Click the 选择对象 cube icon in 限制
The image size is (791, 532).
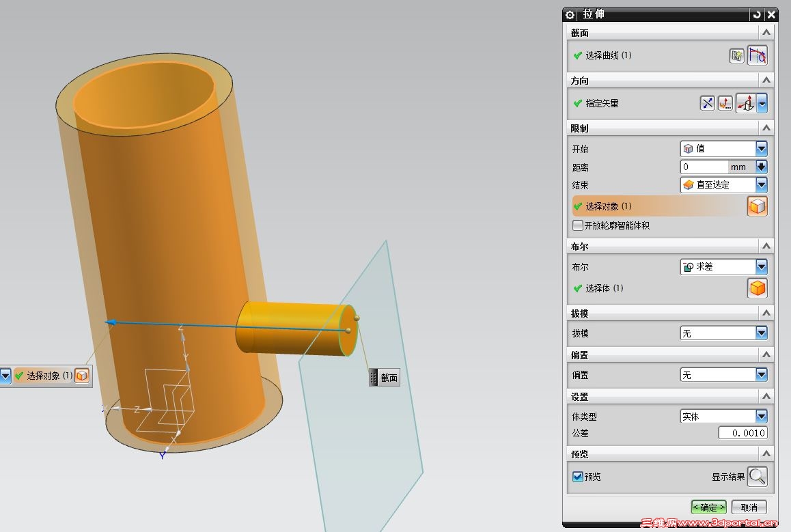(x=758, y=206)
